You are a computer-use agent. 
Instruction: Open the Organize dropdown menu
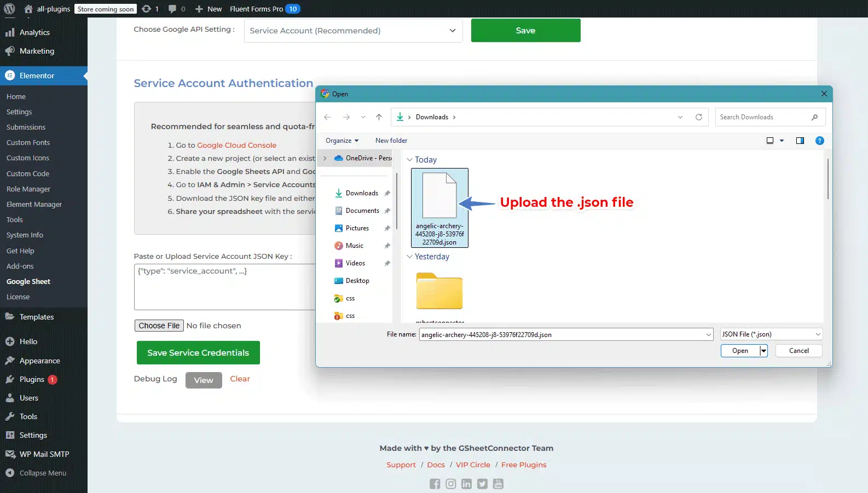[x=342, y=141]
